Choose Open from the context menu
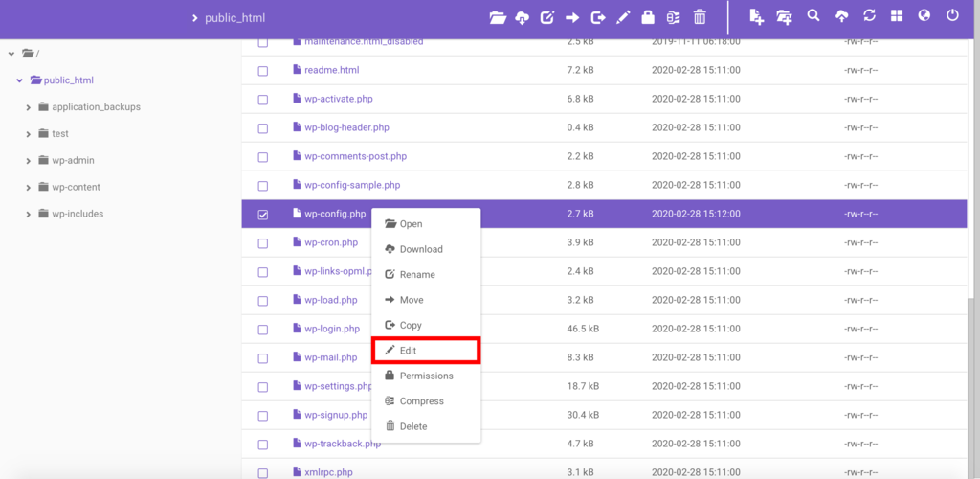 click(x=426, y=224)
